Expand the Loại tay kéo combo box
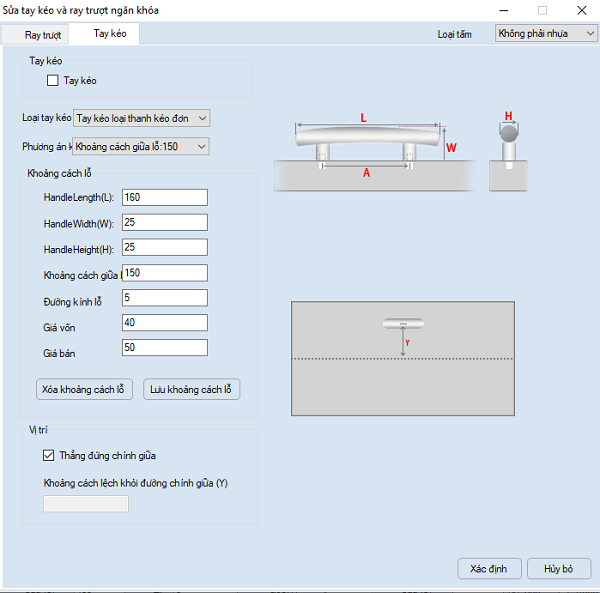 142,118
